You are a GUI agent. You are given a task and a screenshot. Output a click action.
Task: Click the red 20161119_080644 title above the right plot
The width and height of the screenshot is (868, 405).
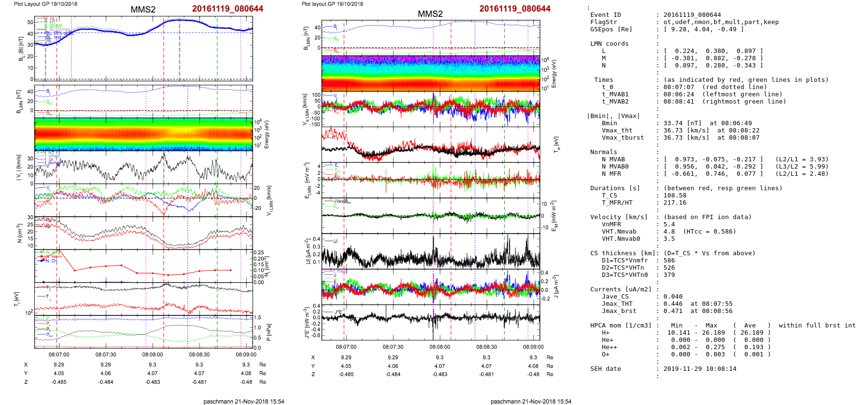click(514, 9)
